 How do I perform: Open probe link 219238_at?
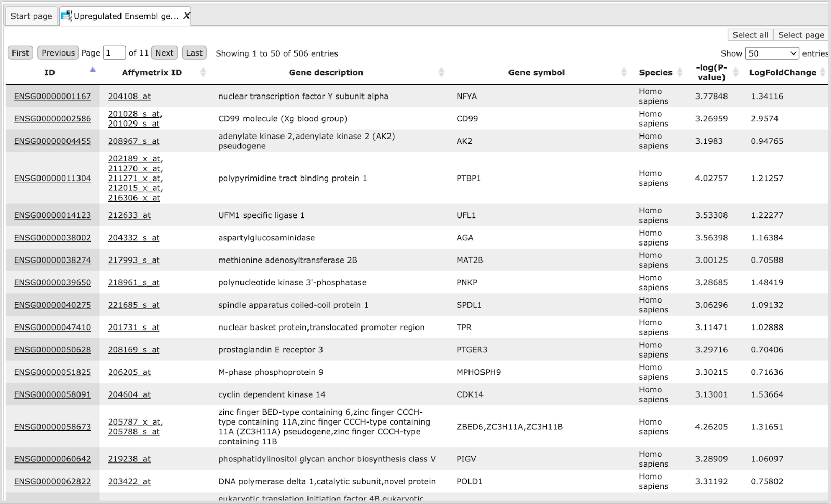coord(129,459)
